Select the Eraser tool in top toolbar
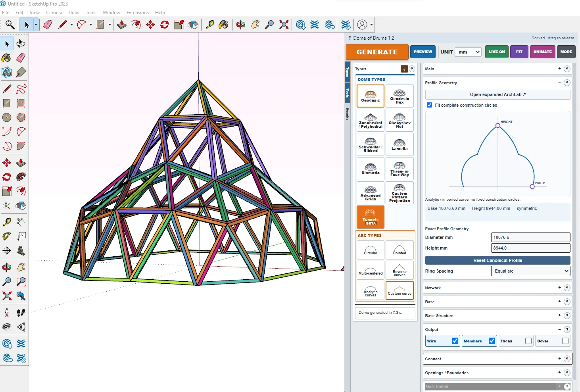This screenshot has height=392, width=580. (x=48, y=25)
